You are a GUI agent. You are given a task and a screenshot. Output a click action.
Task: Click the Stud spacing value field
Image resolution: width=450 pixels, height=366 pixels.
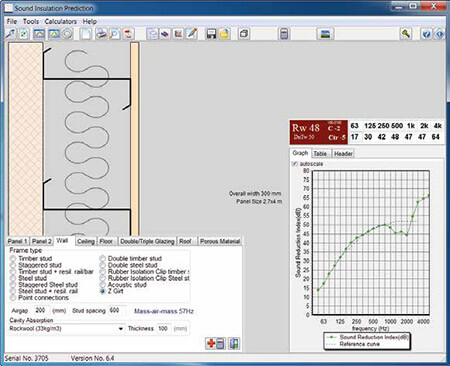click(116, 310)
